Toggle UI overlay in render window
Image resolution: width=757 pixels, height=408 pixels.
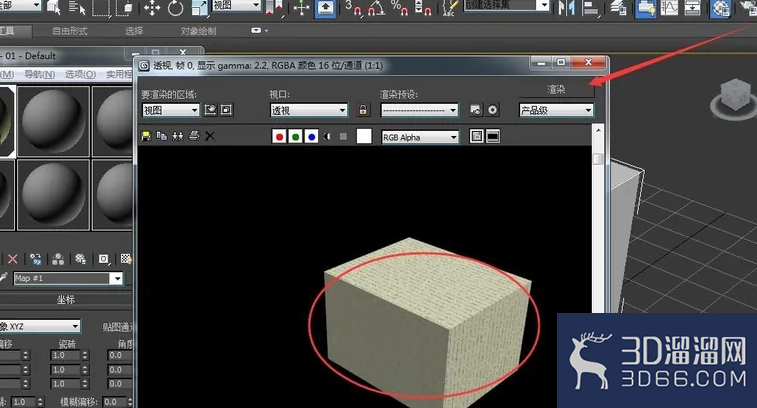click(477, 137)
